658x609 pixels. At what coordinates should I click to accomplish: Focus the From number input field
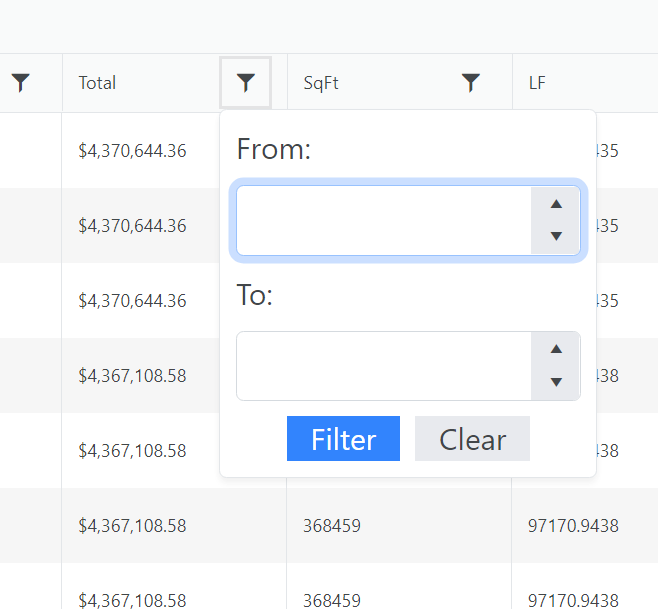pos(384,220)
